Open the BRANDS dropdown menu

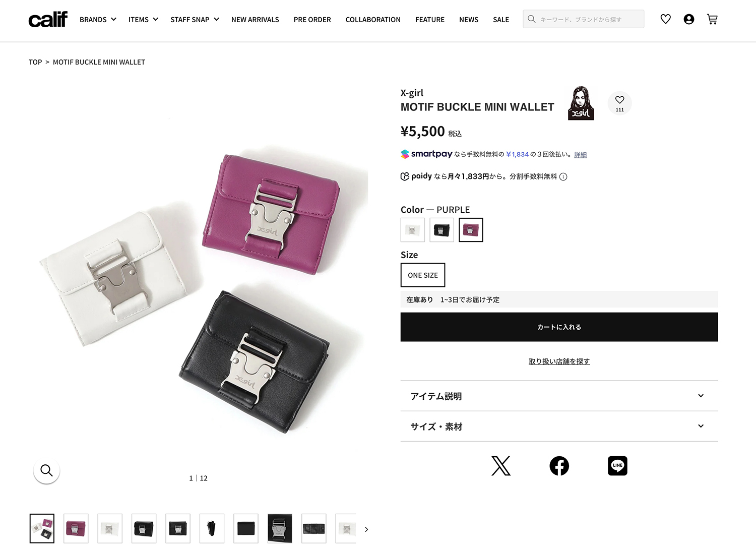click(x=98, y=20)
